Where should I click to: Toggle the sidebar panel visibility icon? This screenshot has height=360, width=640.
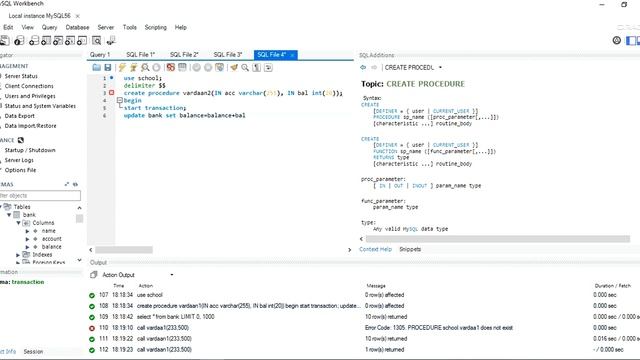click(631, 40)
